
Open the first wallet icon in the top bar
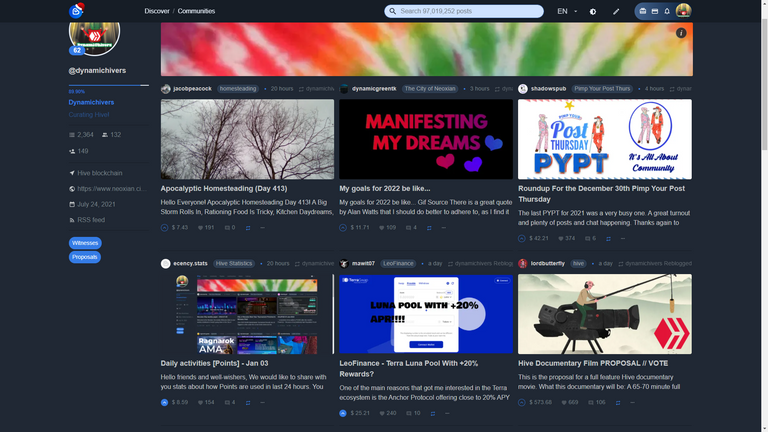pos(643,11)
